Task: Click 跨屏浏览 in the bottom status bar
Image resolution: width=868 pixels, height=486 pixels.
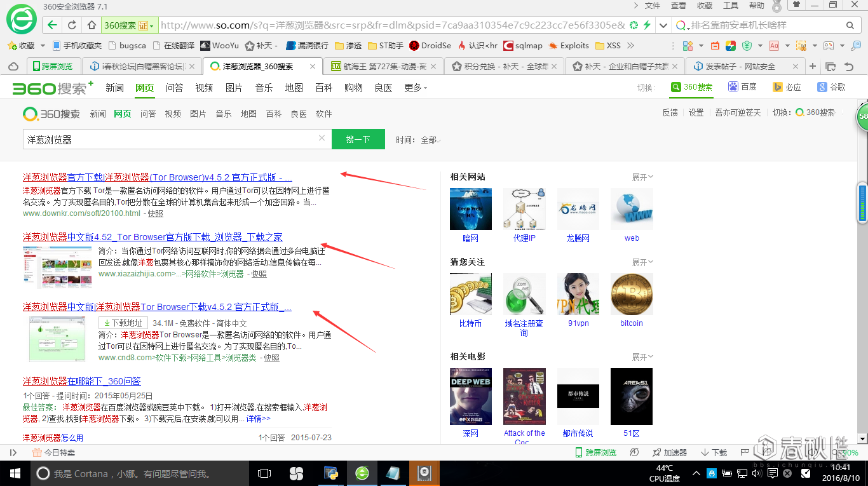Action: [595, 452]
